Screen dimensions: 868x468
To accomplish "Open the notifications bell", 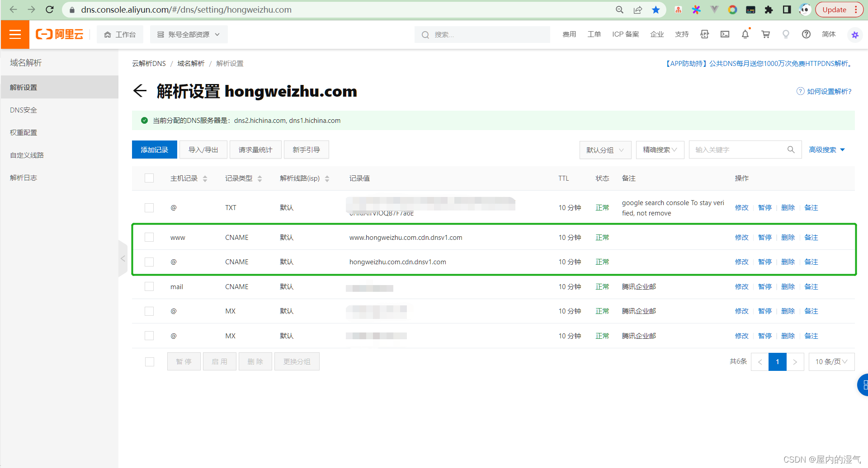I will point(745,34).
